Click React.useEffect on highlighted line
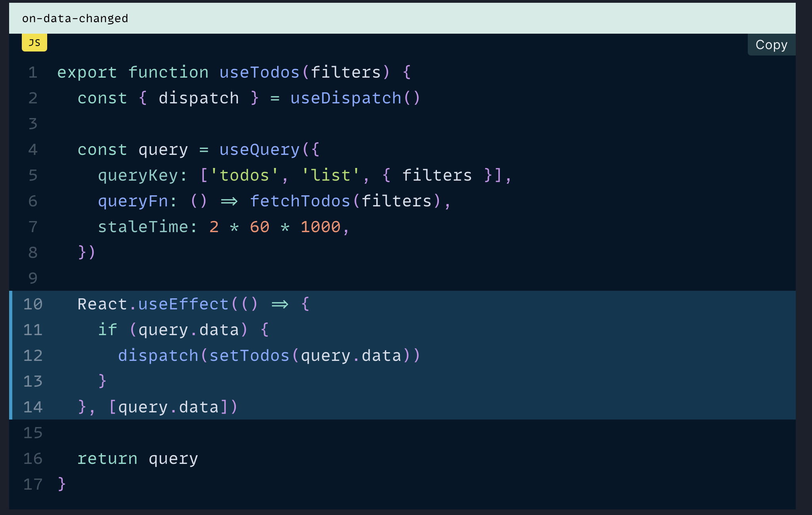This screenshot has height=515, width=812. click(x=153, y=304)
